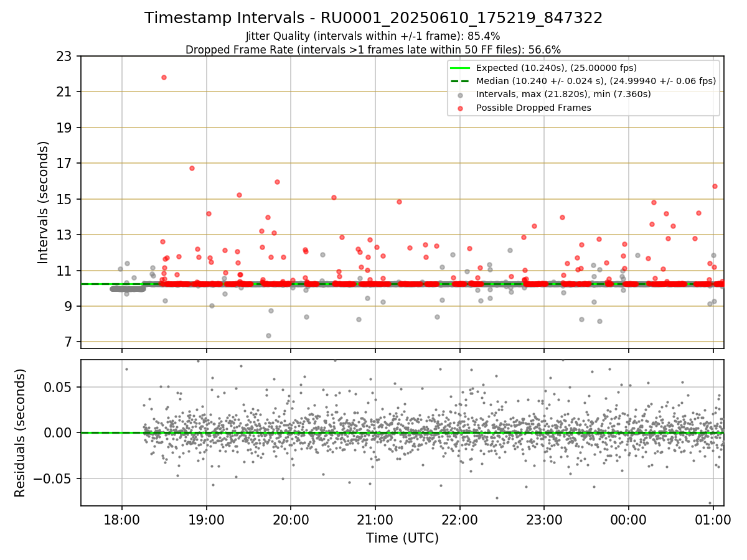Click the y-axis tick label 17
Viewport: 747px width, 560px height.
point(64,164)
